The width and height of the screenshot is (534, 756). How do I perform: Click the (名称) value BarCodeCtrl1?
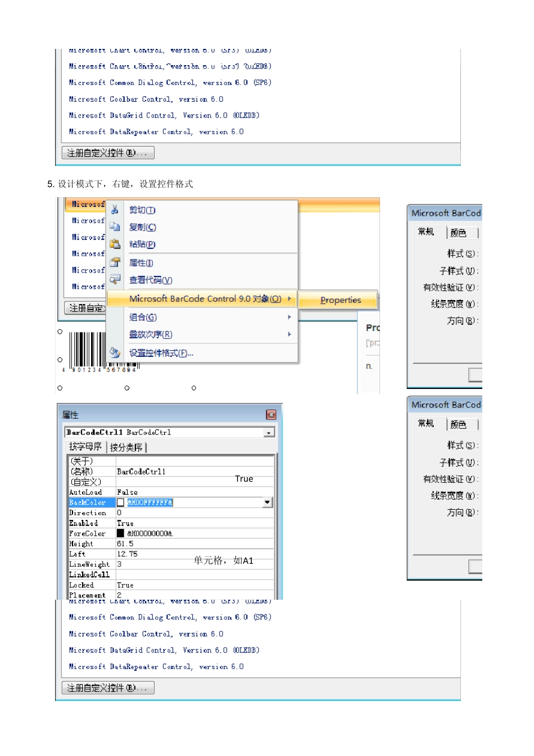[141, 472]
